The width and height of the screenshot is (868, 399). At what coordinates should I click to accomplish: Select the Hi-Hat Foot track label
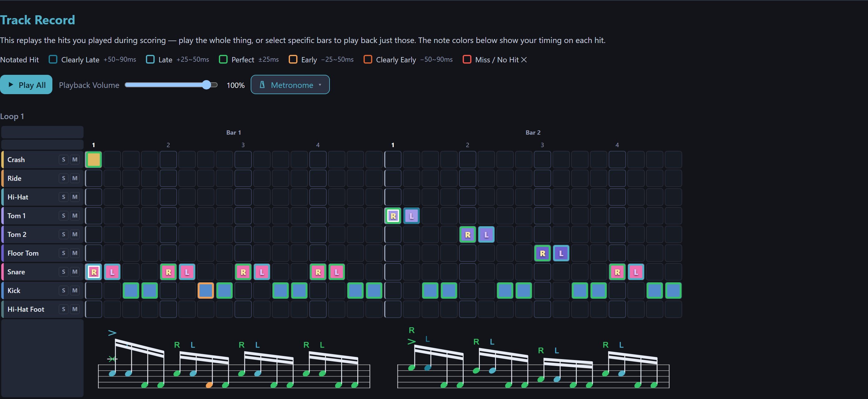[26, 309]
